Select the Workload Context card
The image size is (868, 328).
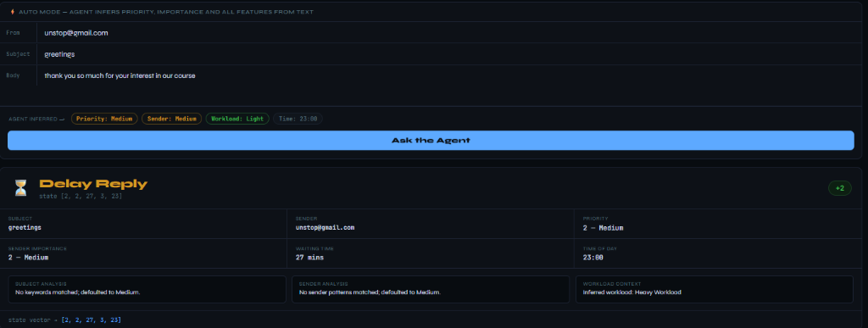[x=715, y=289]
